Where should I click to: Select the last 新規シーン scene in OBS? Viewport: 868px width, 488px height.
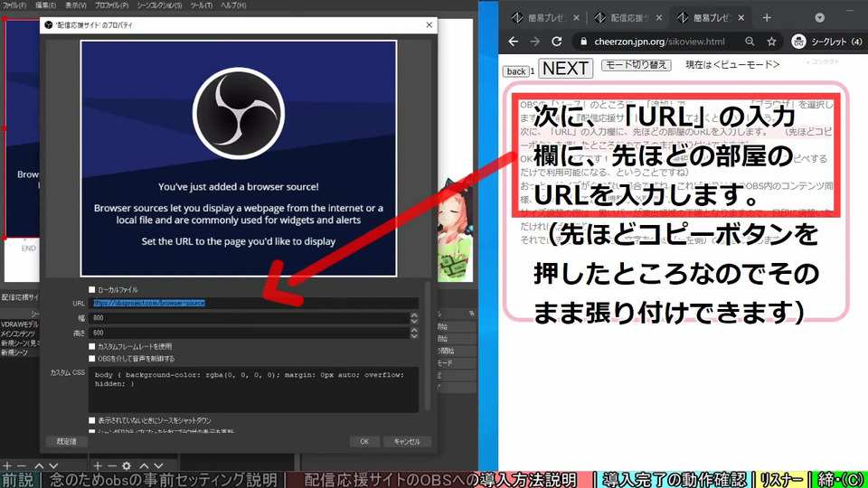click(x=14, y=352)
